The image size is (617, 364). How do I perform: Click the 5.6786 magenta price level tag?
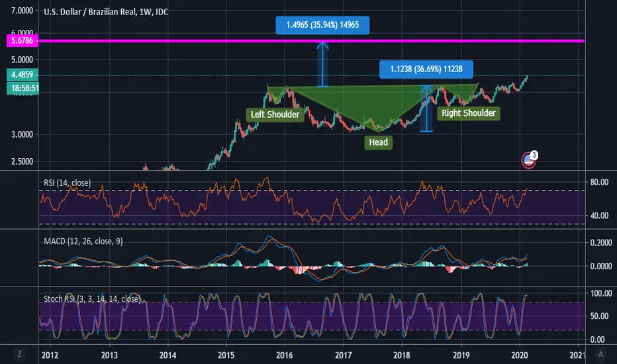23,40
